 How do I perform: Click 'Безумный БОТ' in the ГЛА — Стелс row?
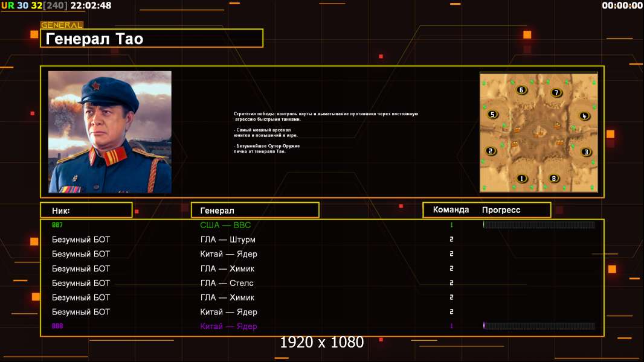81,283
